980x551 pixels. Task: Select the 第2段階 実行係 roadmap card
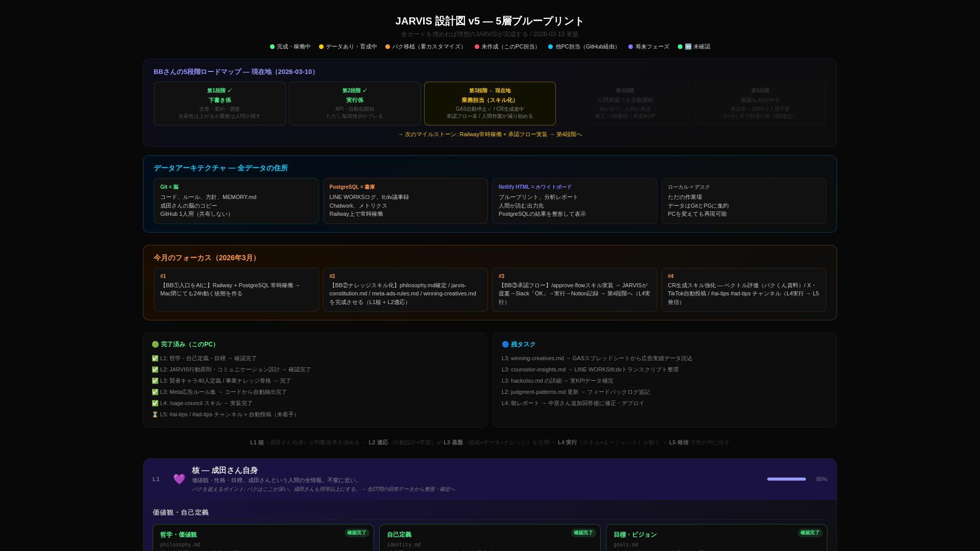coord(355,104)
